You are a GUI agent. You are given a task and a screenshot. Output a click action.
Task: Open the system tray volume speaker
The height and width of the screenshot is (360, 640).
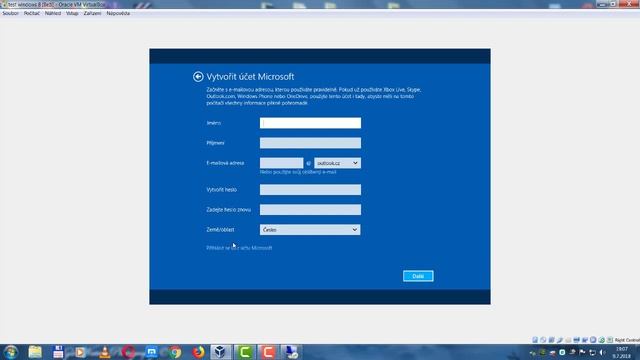click(x=602, y=353)
